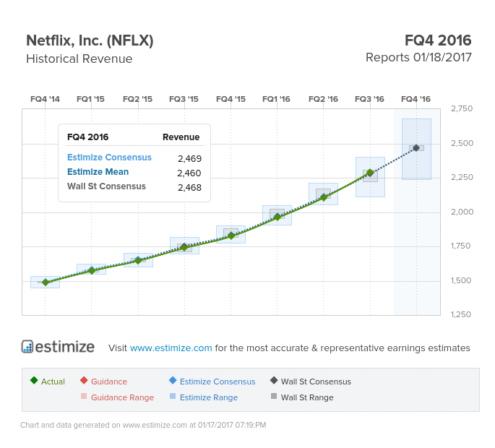Click the gray Wall St Range legend square
495x448 pixels.
pyautogui.click(x=274, y=396)
